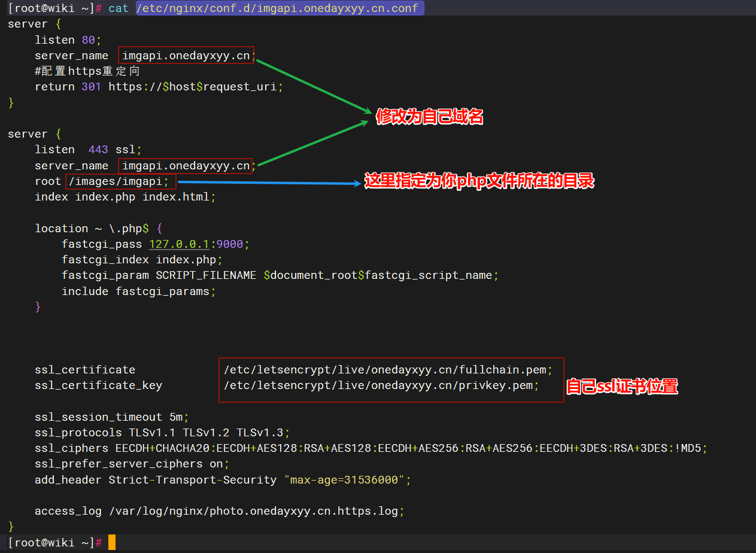This screenshot has height=553, width=756.
Task: Click the 'ssl_ciphers' directive name
Action: pos(72,448)
